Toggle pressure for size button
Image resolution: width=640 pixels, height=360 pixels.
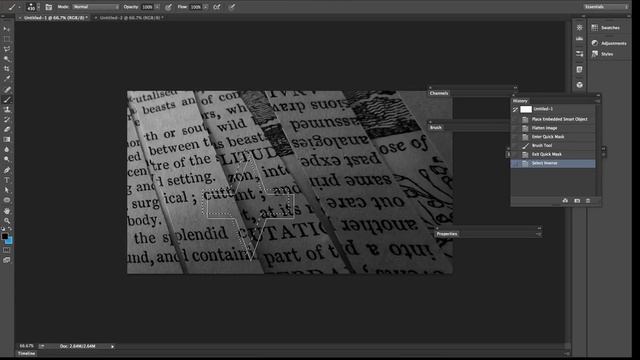pos(232,7)
